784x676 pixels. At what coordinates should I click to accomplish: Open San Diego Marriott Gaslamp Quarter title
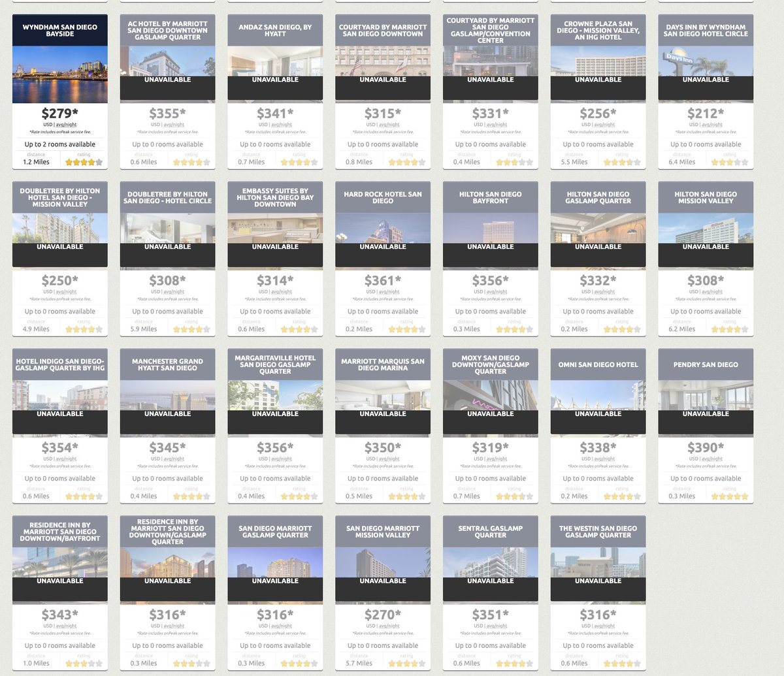click(275, 532)
